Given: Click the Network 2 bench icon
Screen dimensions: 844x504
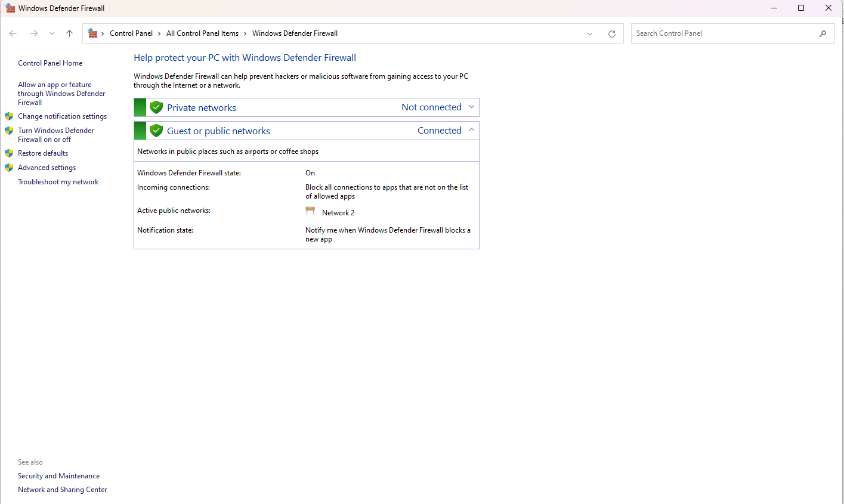Looking at the screenshot, I should coord(310,211).
